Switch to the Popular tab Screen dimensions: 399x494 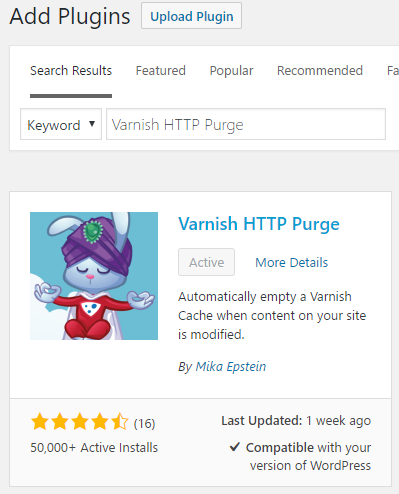[x=231, y=71]
